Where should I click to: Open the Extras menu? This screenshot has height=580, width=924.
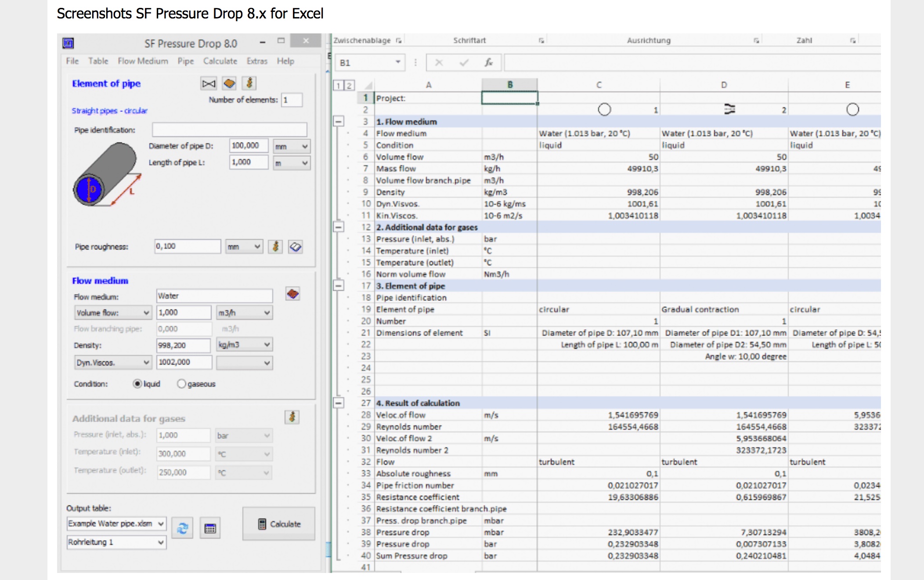click(x=257, y=61)
